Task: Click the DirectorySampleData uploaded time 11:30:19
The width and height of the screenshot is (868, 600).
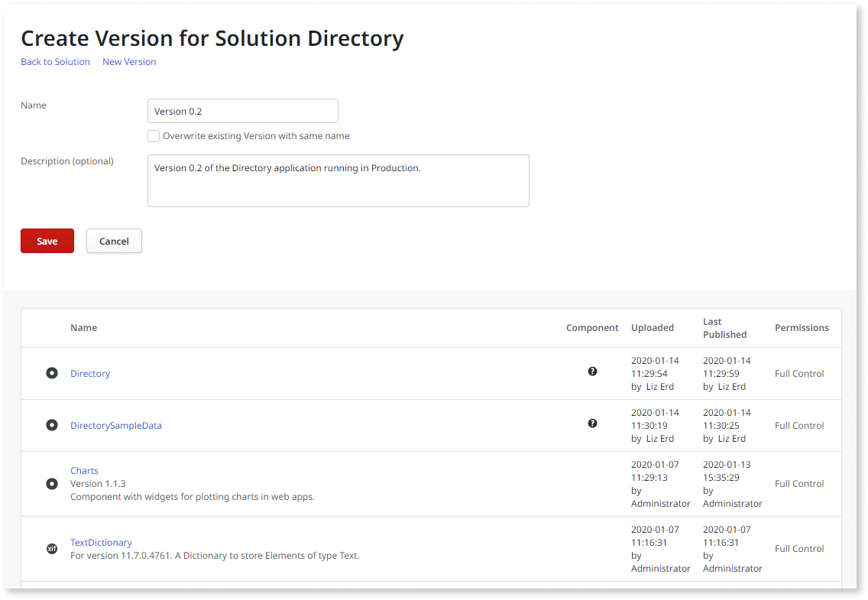Action: (x=649, y=426)
